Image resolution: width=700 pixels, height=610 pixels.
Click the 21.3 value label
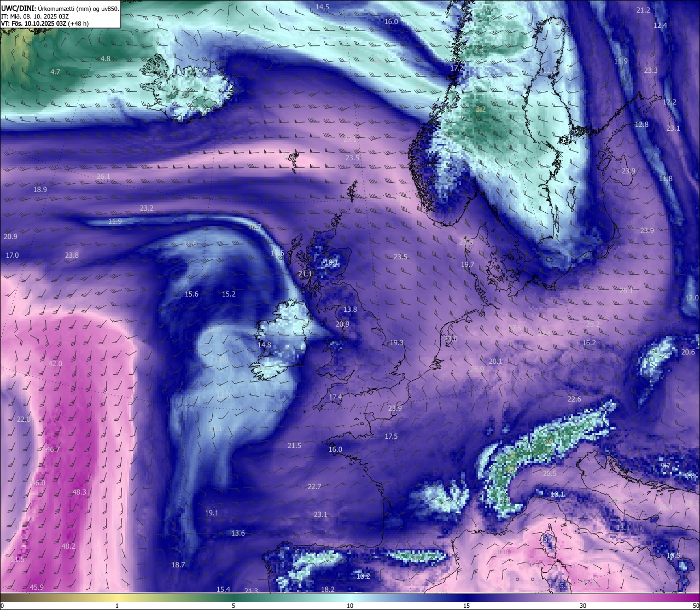(x=251, y=590)
